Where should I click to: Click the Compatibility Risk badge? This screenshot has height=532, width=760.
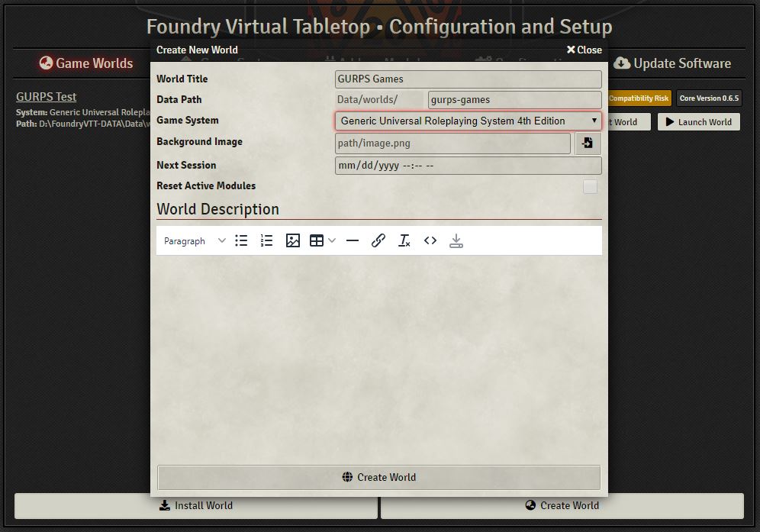click(x=639, y=98)
